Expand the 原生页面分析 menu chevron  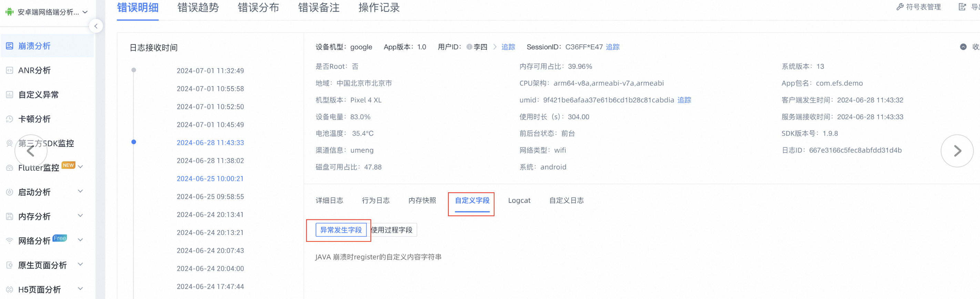click(x=81, y=264)
